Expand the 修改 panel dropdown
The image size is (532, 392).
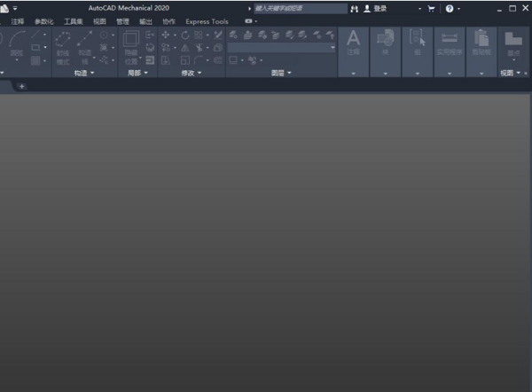(199, 73)
